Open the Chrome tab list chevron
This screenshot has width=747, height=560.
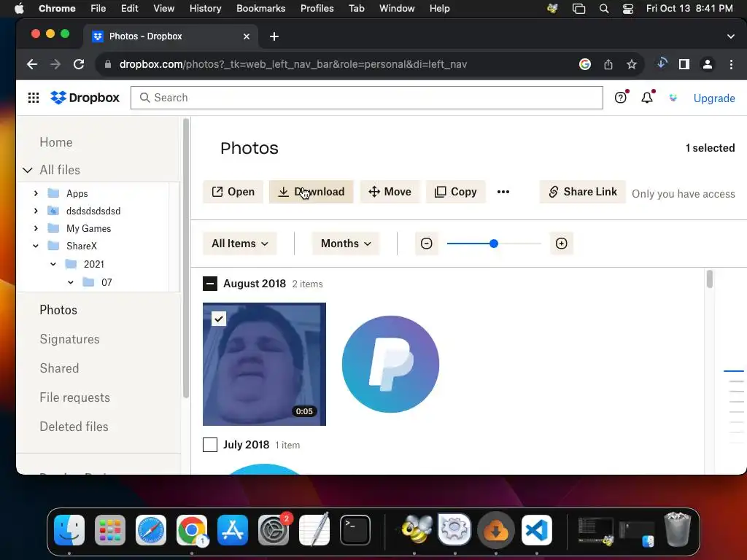pos(731,36)
